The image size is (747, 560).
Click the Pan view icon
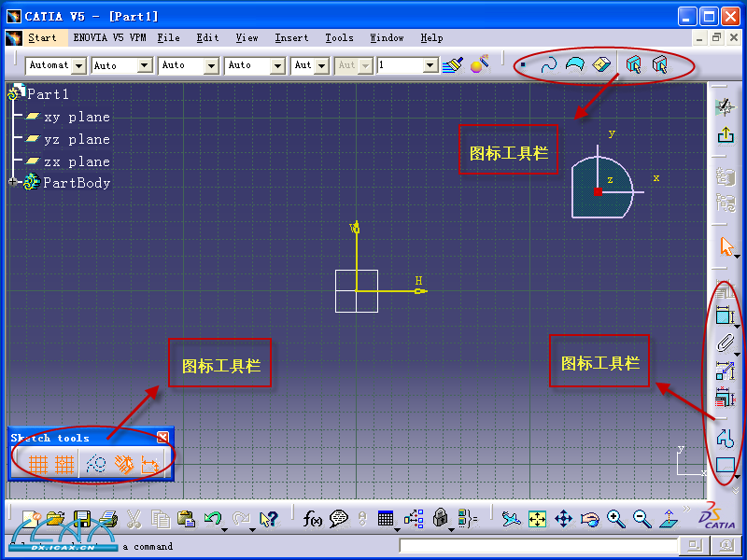[x=563, y=519]
